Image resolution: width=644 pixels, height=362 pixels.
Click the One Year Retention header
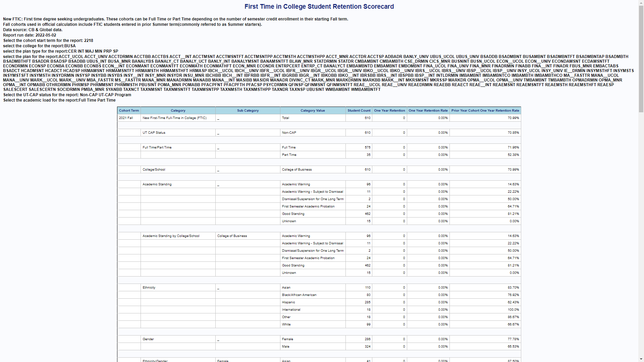[389, 111]
